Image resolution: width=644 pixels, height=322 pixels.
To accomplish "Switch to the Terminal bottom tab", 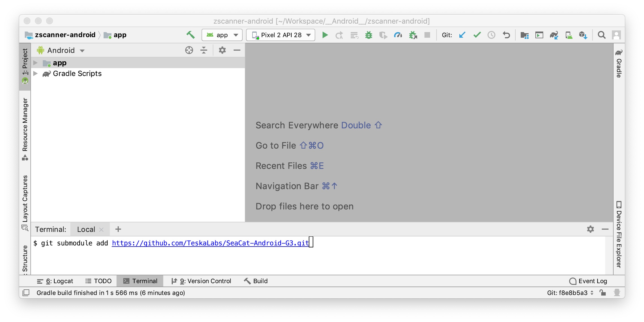I will coord(140,281).
